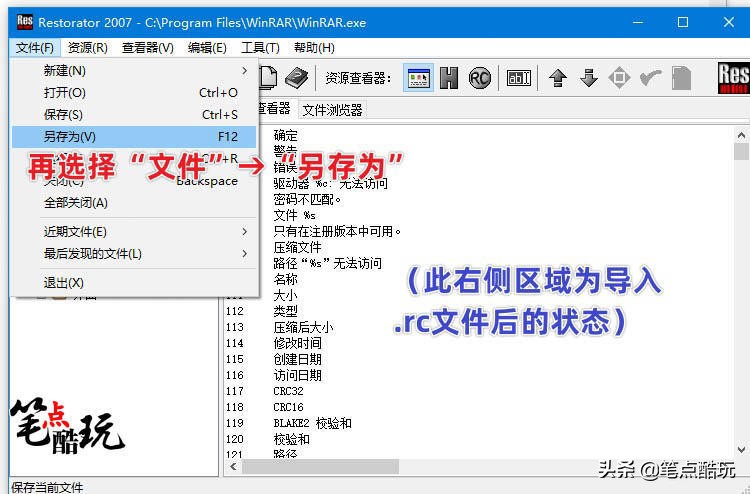Click the 压缩文件 string entry

coord(298,247)
